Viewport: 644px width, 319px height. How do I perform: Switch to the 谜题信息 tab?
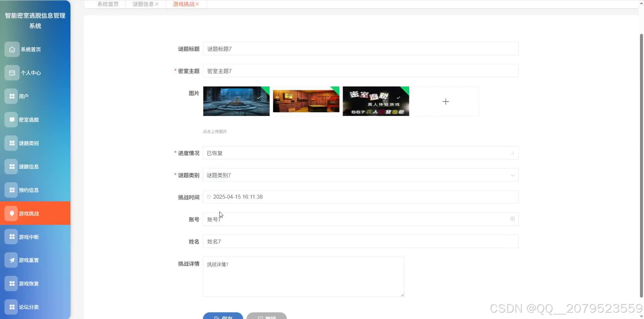point(142,4)
